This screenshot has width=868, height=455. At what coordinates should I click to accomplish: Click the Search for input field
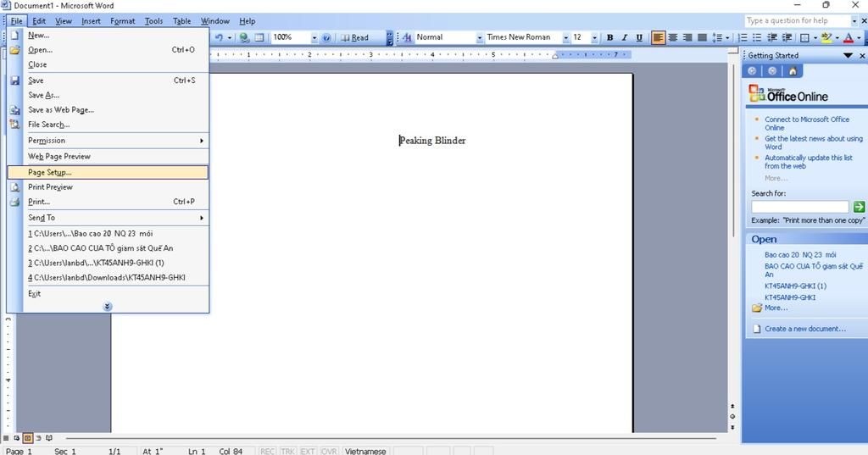(800, 207)
